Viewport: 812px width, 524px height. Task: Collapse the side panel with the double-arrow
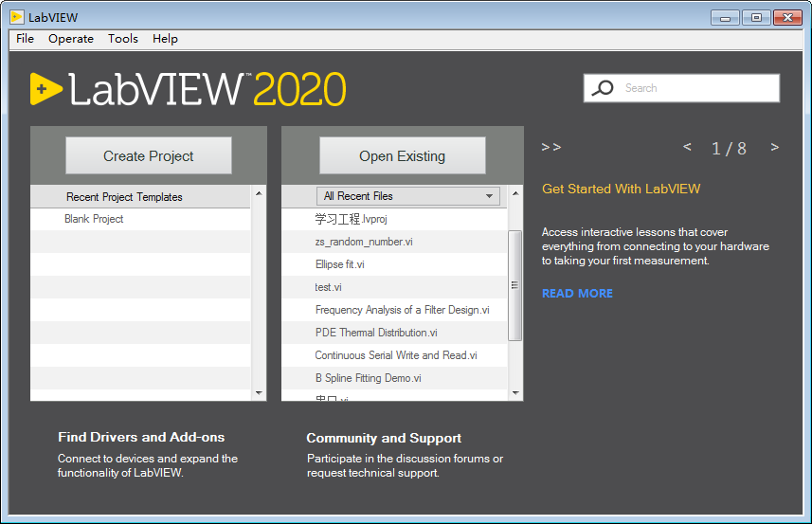[x=551, y=148]
